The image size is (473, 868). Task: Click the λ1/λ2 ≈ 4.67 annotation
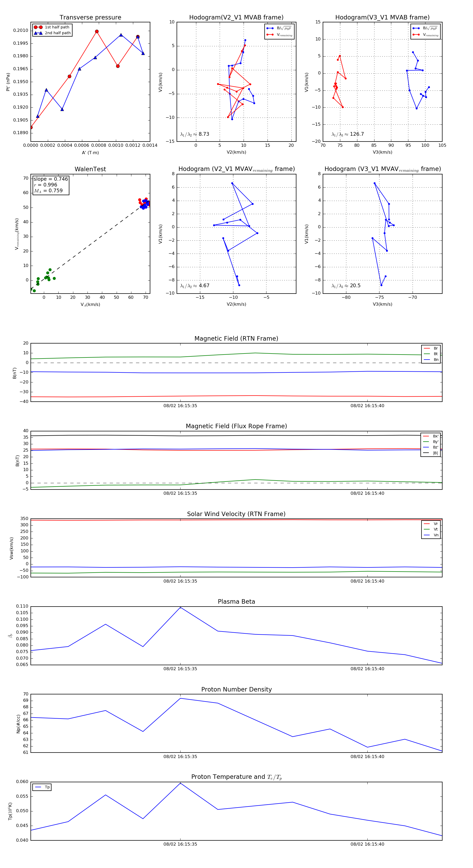pos(194,286)
